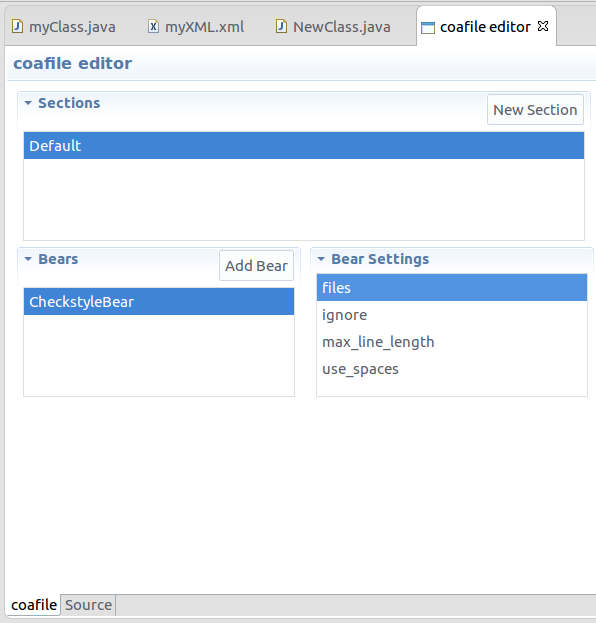Open the Source page tab
596x623 pixels.
88,605
